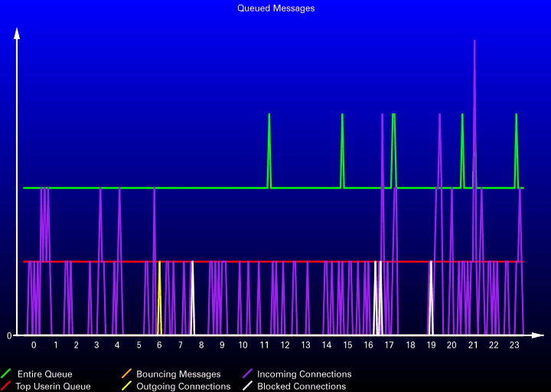
Task: Click the orange Bouncing Messages legend marker
Action: click(126, 374)
